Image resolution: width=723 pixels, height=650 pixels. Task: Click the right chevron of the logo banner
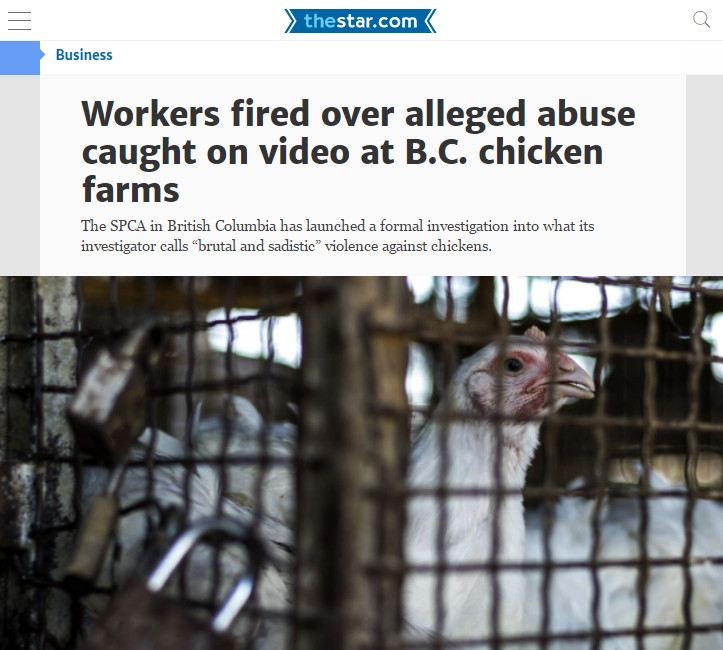(x=430, y=21)
